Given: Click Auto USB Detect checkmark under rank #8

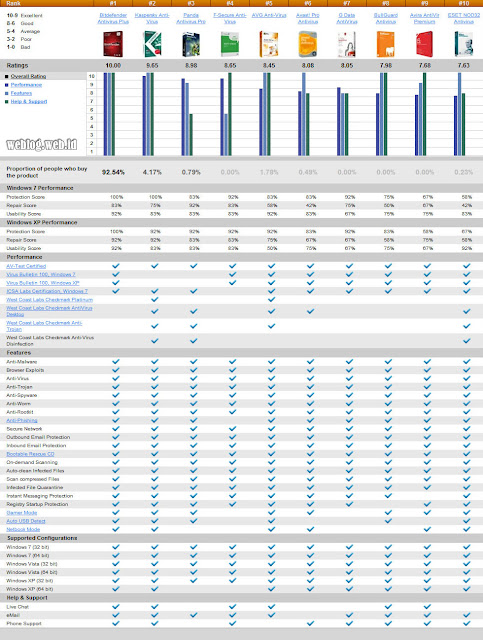Looking at the screenshot, I should tap(388, 520).
